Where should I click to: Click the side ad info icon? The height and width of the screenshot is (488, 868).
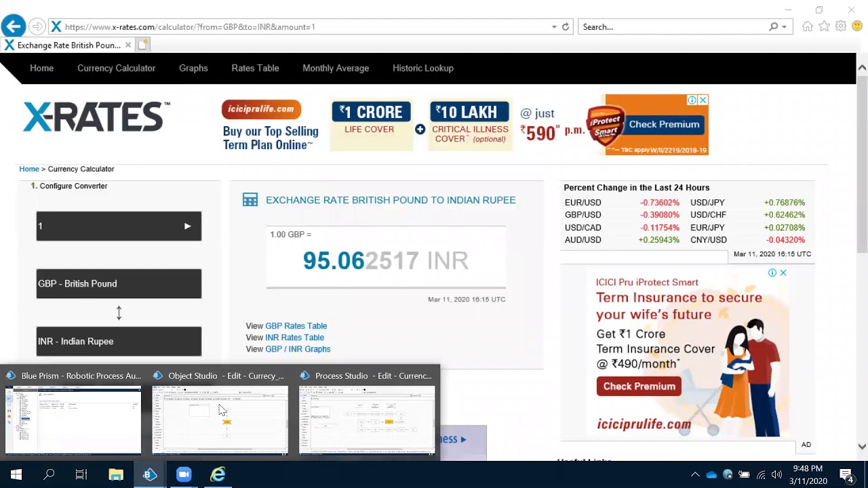coord(772,272)
